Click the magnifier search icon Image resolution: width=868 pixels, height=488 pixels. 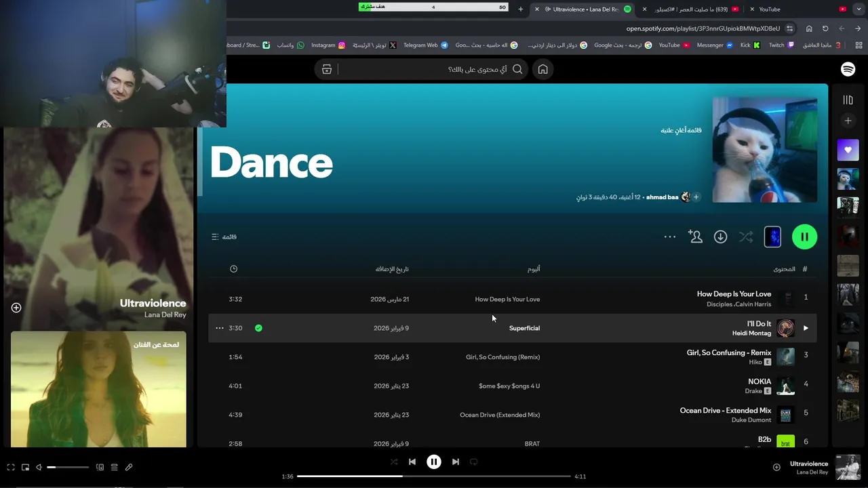517,69
